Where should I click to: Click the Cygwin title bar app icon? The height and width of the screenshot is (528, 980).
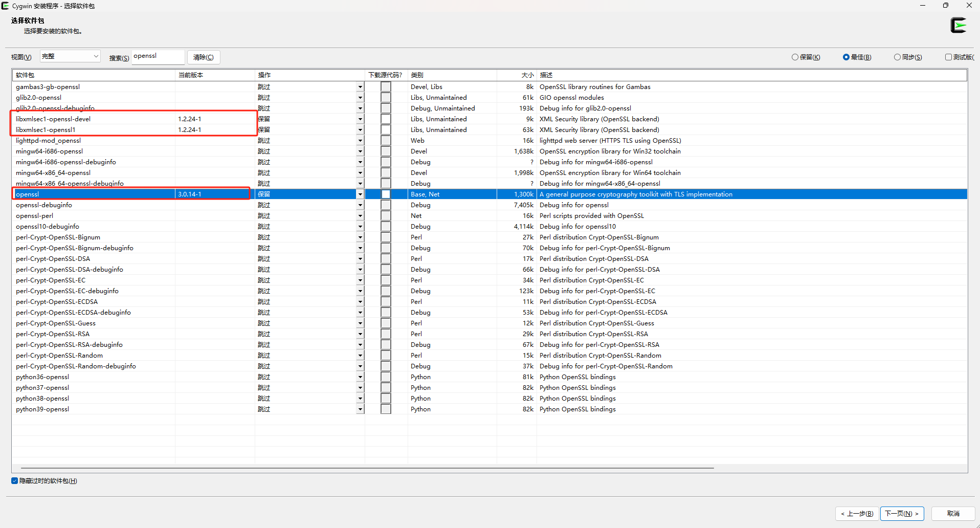tap(6, 6)
